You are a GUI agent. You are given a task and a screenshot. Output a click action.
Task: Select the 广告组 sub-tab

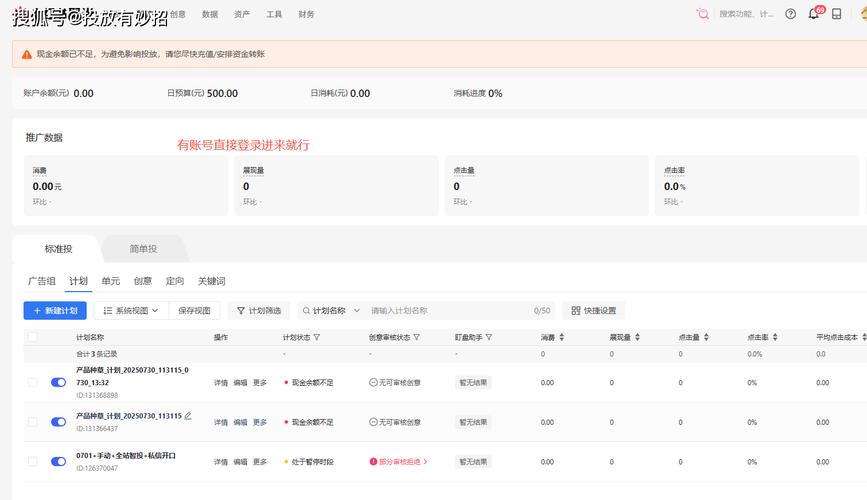pos(41,281)
